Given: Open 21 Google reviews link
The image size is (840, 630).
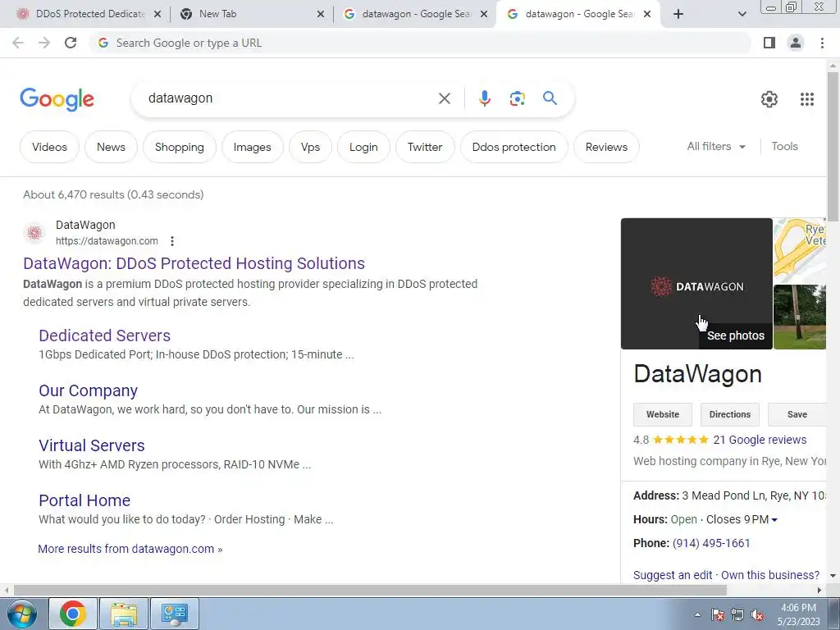Looking at the screenshot, I should point(760,440).
